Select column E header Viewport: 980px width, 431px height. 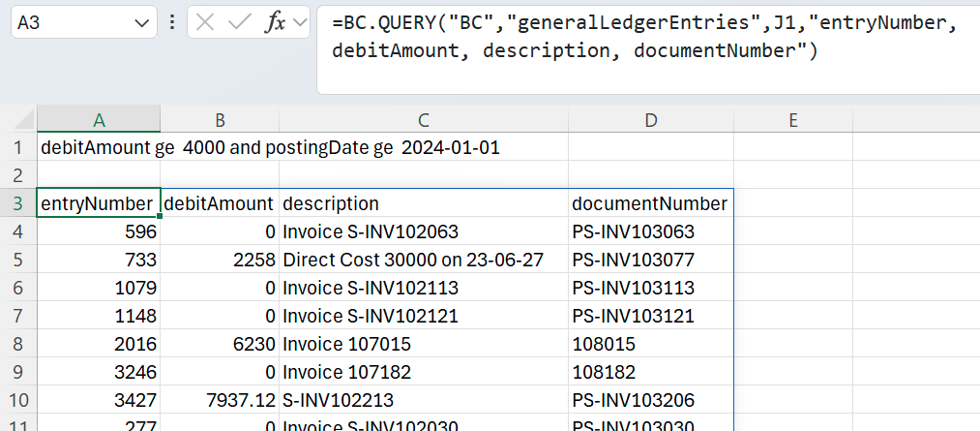(792, 120)
